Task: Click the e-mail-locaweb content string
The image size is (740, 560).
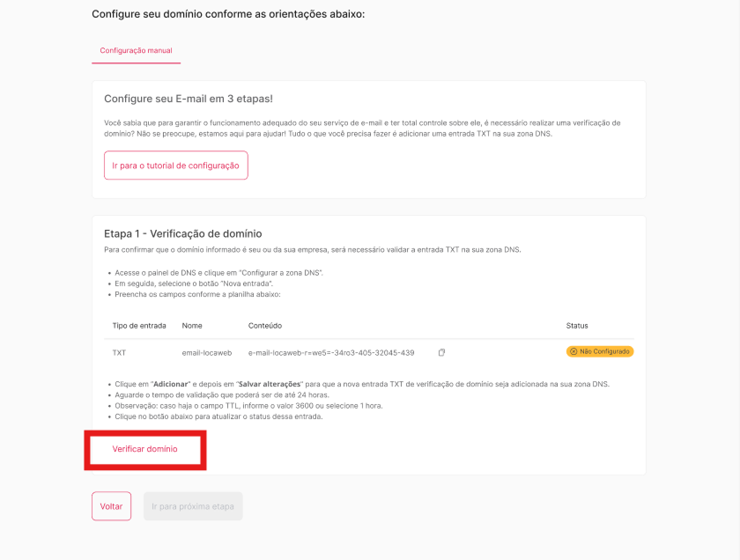Action: pos(331,352)
